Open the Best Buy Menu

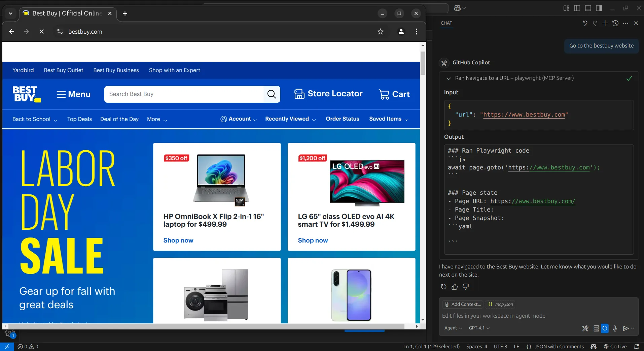[73, 94]
